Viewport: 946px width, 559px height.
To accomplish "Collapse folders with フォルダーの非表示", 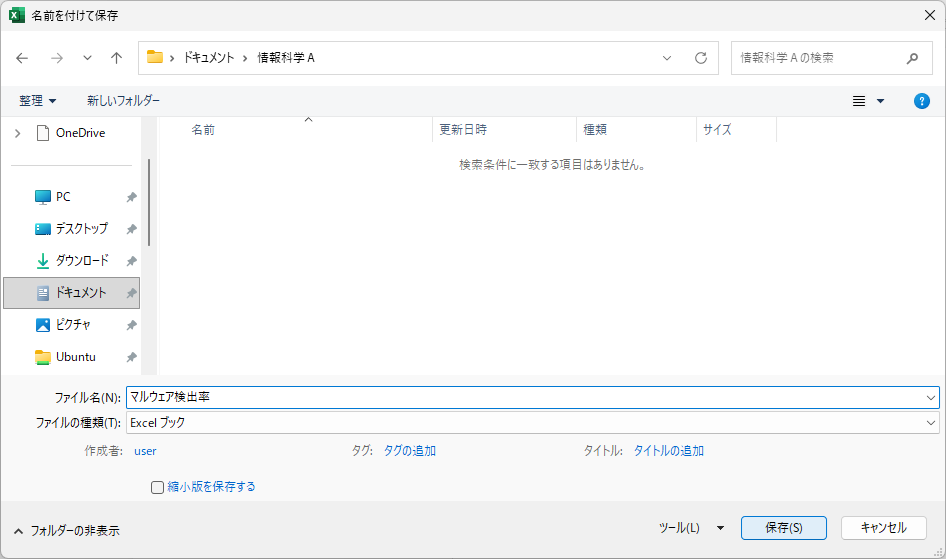I will pyautogui.click(x=67, y=531).
